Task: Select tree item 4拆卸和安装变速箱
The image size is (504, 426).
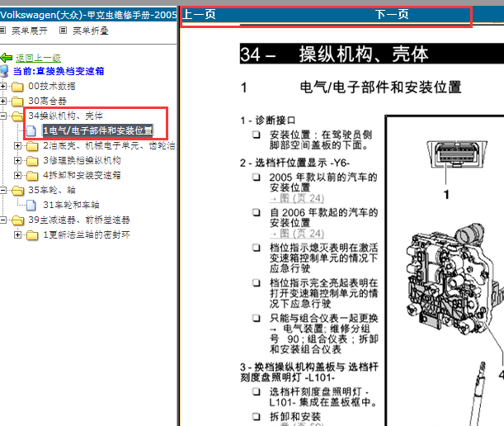Action: point(82,175)
